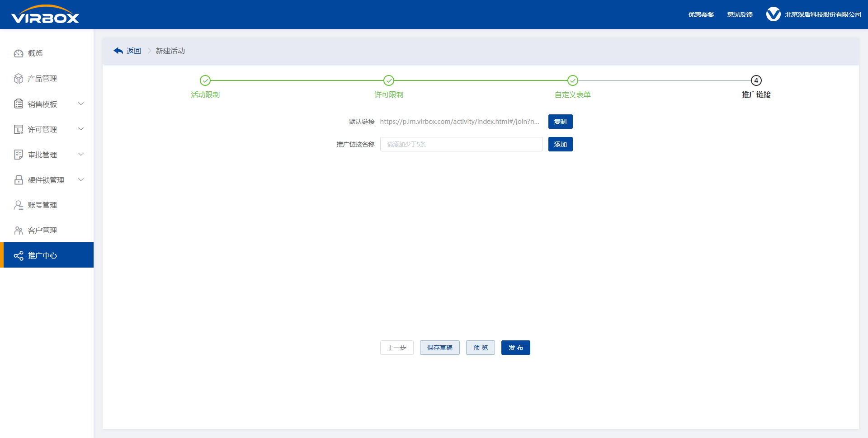Click the 复制 copy button
The height and width of the screenshot is (438, 868).
pos(561,122)
